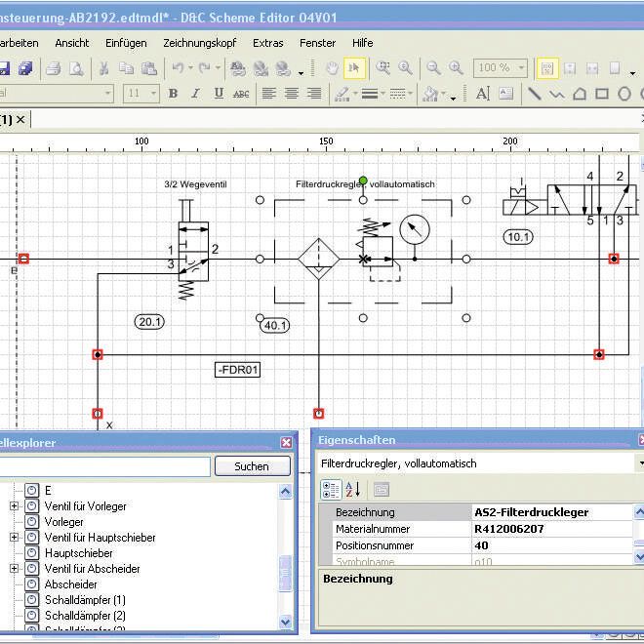
Task: Toggle italic text formatting
Action: [x=196, y=94]
